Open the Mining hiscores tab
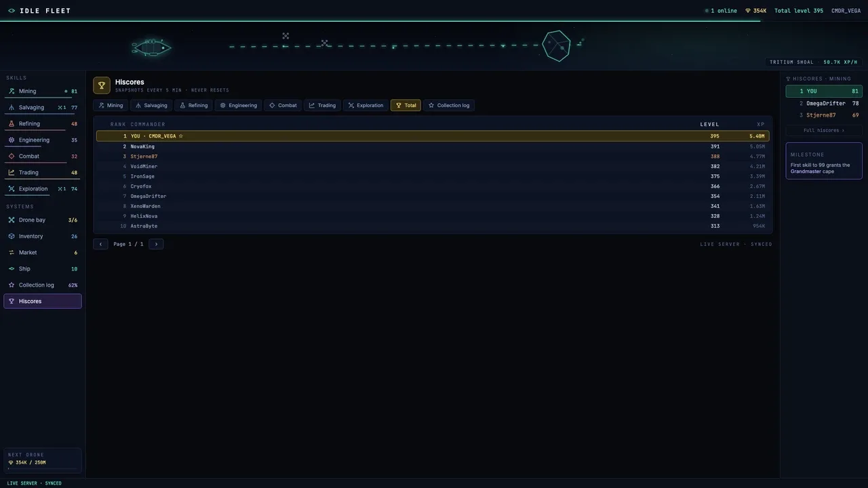This screenshot has width=868, height=488. point(111,106)
